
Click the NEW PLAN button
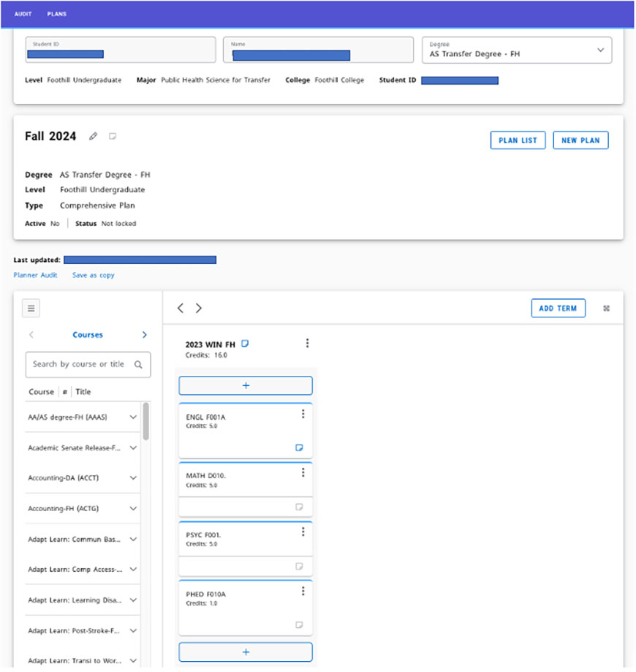580,140
